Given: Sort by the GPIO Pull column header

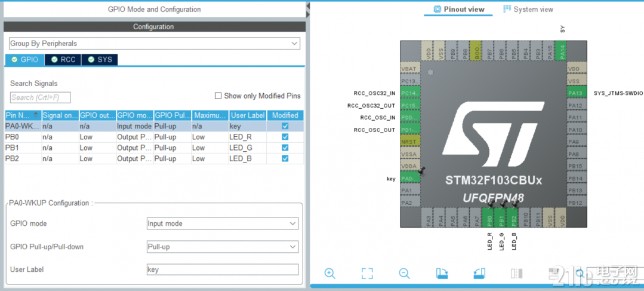Looking at the screenshot, I should (x=172, y=115).
